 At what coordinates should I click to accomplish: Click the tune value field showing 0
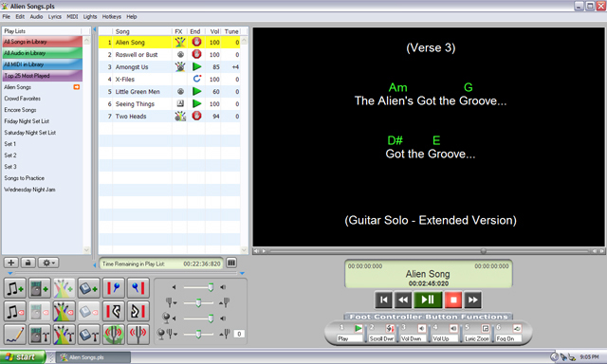[x=239, y=334]
